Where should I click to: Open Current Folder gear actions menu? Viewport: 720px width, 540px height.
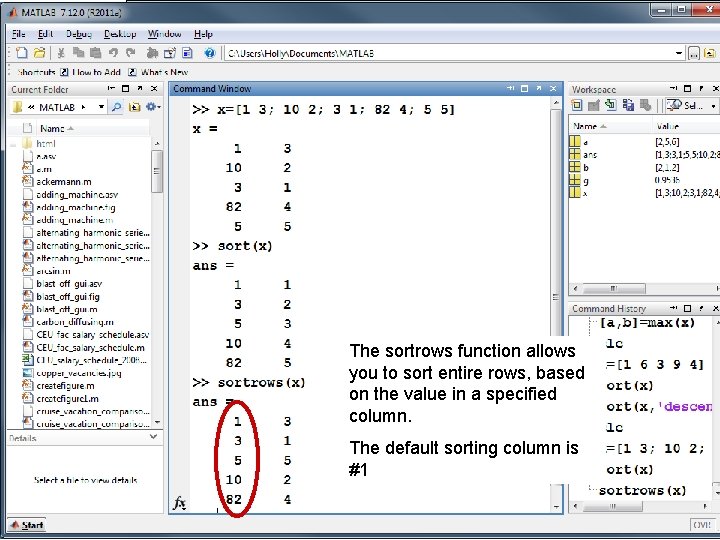152,107
